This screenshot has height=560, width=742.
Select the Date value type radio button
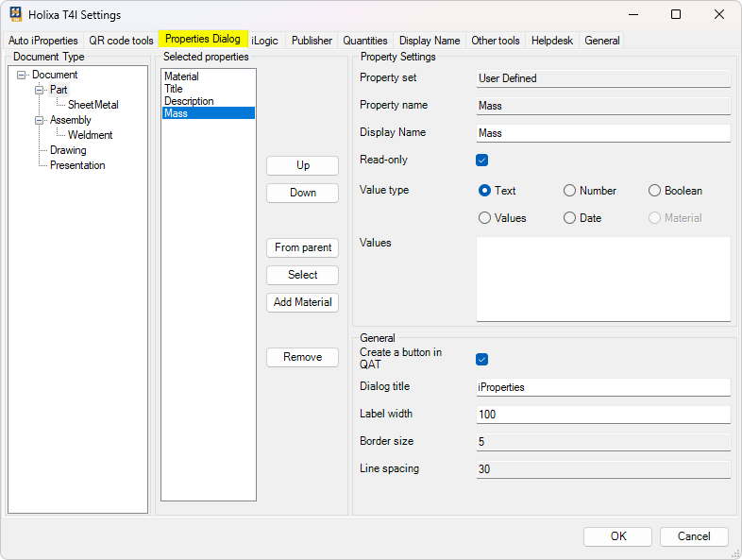click(569, 218)
